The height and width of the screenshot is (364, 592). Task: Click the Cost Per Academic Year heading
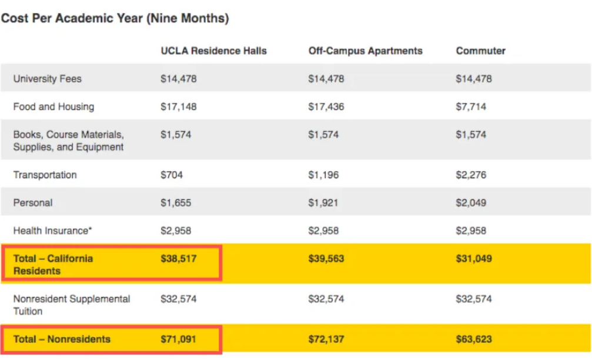pos(115,18)
